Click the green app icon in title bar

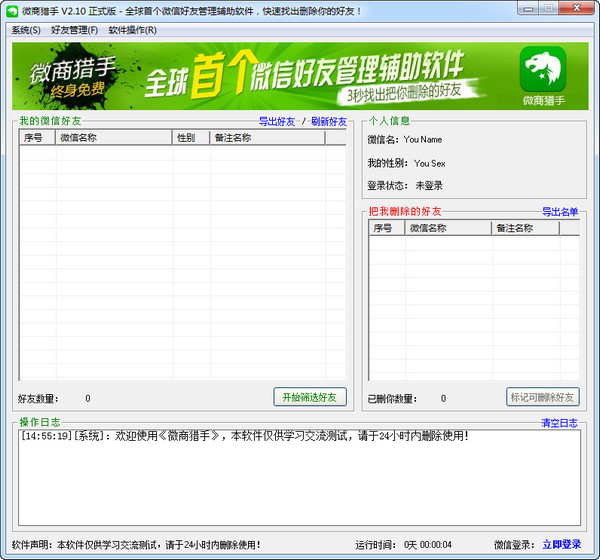coord(12,11)
